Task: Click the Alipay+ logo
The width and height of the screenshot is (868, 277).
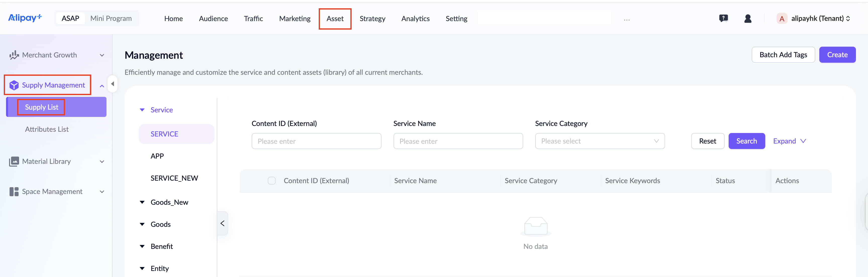Action: [25, 18]
